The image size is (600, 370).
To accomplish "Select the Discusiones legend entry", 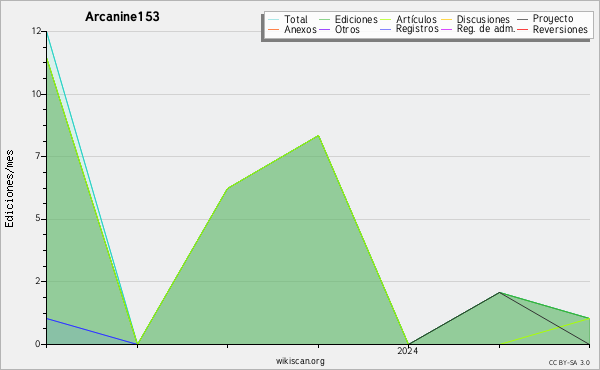I will pyautogui.click(x=475, y=19).
